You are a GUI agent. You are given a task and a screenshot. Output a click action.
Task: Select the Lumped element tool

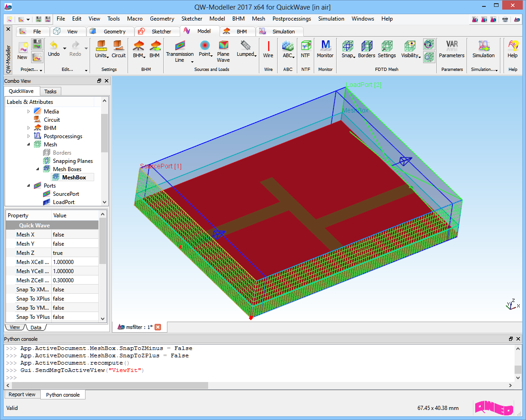point(246,45)
